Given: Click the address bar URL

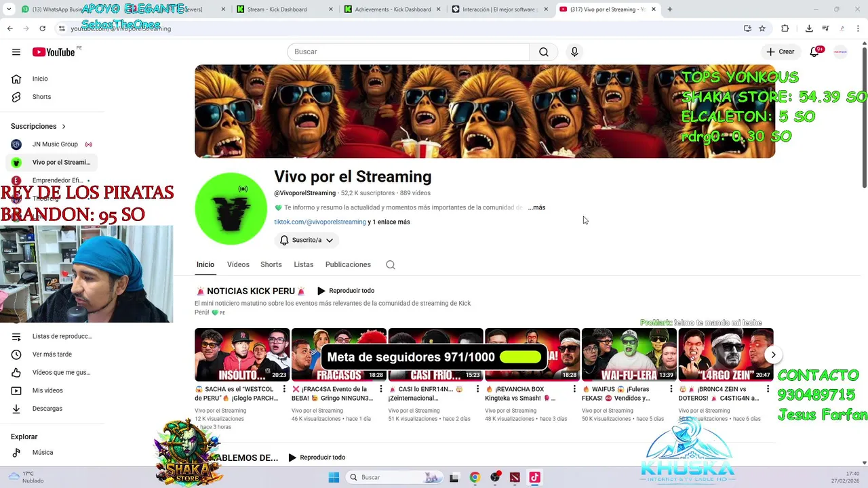Looking at the screenshot, I should [x=121, y=28].
